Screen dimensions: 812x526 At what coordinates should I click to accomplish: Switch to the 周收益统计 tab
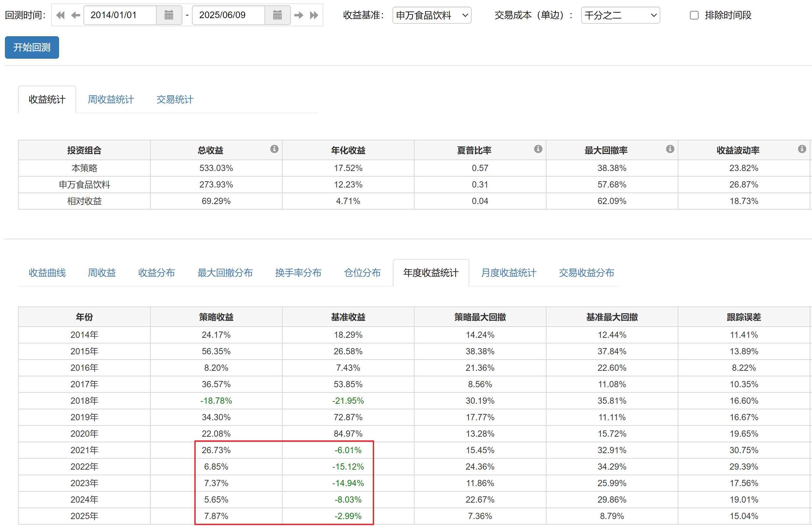click(x=111, y=100)
